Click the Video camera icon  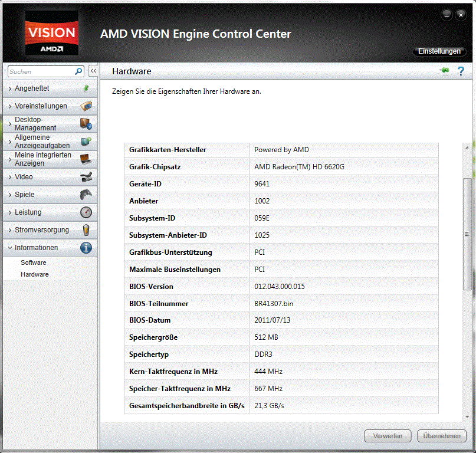pos(86,177)
